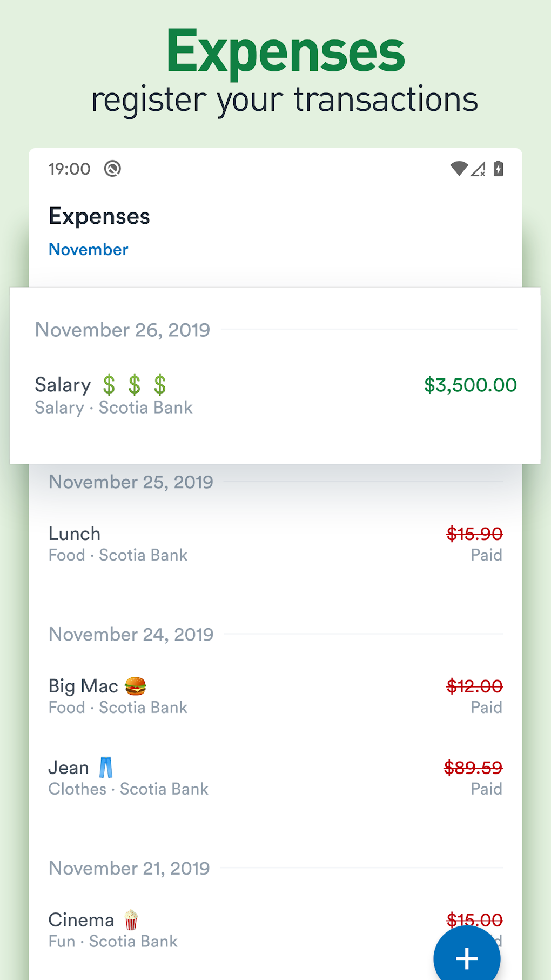Select the November 25, 2019 date header

(131, 482)
